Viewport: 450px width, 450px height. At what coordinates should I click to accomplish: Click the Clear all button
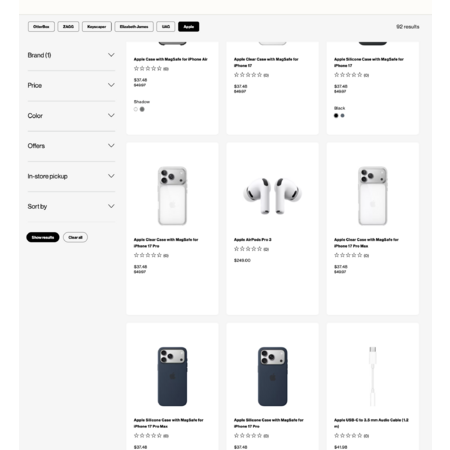coord(75,237)
